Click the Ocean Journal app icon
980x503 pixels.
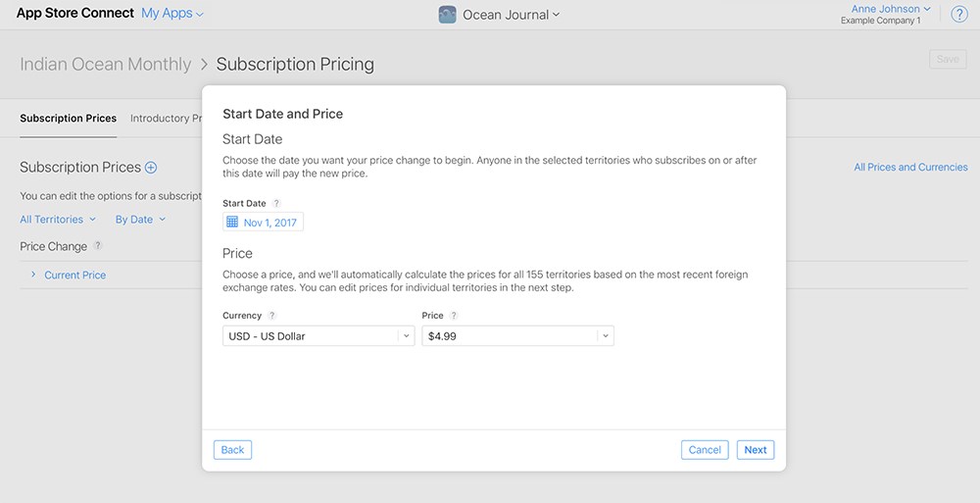(447, 15)
